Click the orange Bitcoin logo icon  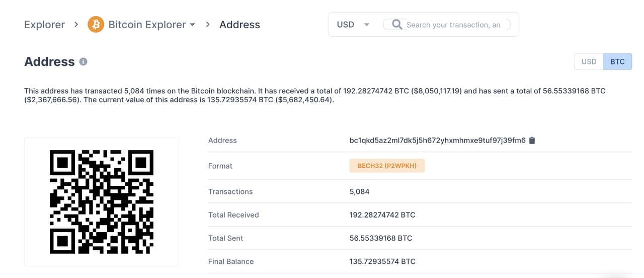point(96,24)
